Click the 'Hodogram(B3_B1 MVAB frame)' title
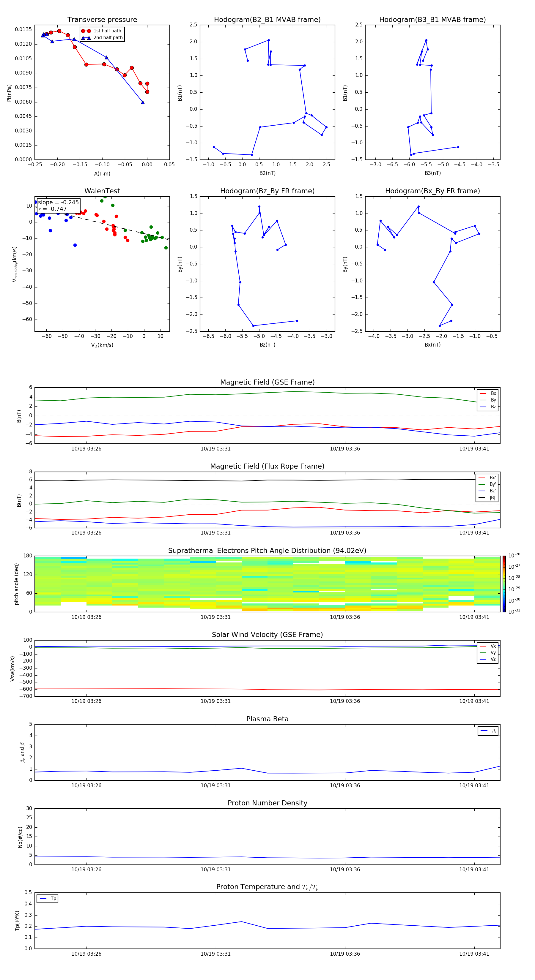The image size is (535, 980). 432,20
